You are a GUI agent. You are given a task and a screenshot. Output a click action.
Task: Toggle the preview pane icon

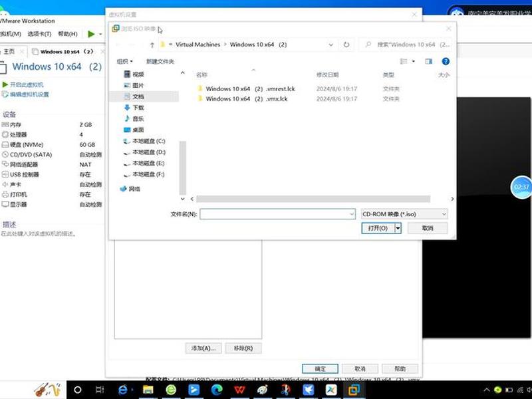[428, 61]
